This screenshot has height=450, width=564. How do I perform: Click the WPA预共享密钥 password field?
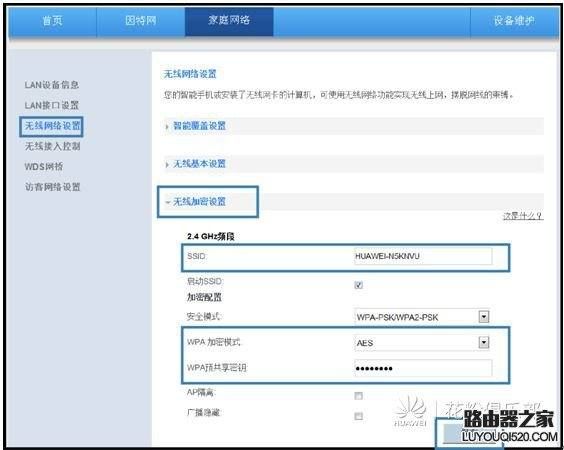point(423,368)
